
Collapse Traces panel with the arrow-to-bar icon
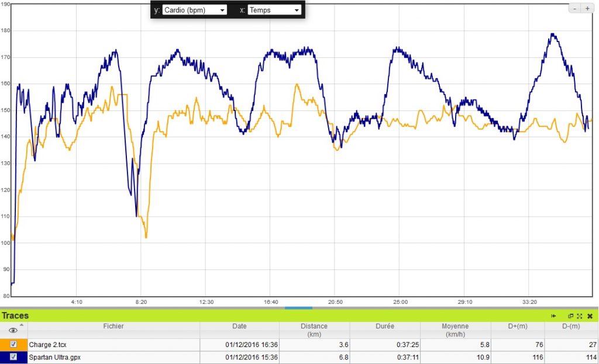point(553,316)
